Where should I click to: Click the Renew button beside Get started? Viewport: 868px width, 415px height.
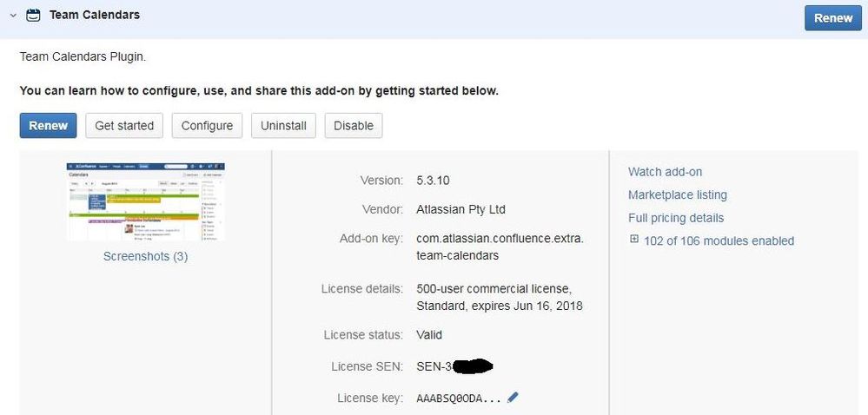48,126
